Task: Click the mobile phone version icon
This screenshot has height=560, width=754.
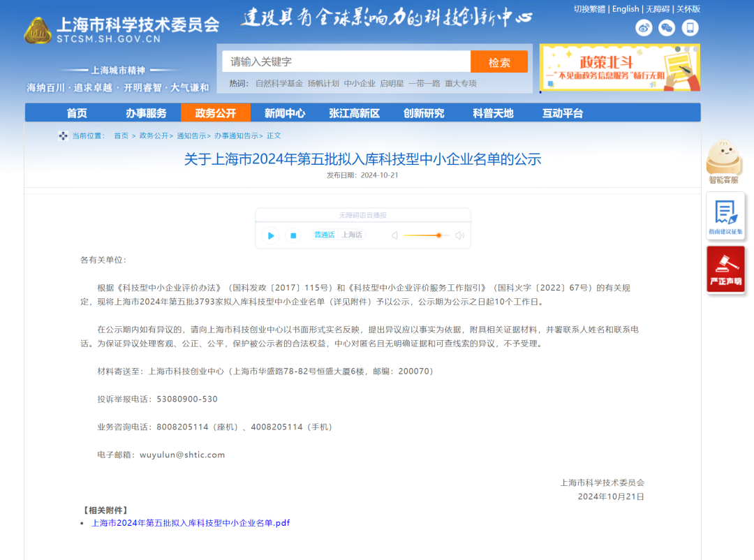Action: pos(690,28)
